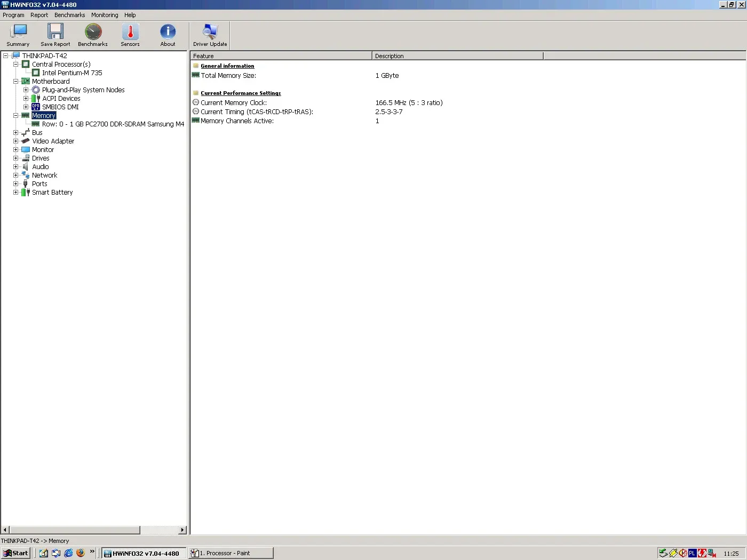
Task: Click the tree scrollbar right arrow
Action: click(182, 530)
